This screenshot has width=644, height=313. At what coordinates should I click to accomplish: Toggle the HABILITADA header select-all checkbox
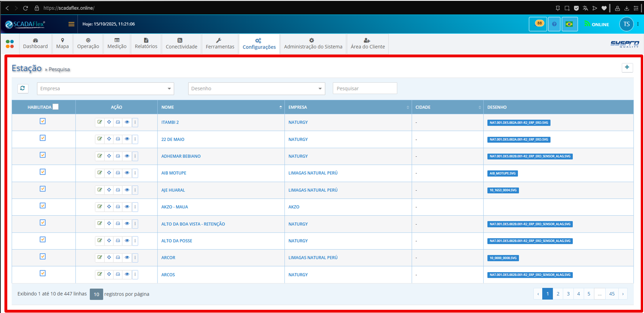(56, 107)
